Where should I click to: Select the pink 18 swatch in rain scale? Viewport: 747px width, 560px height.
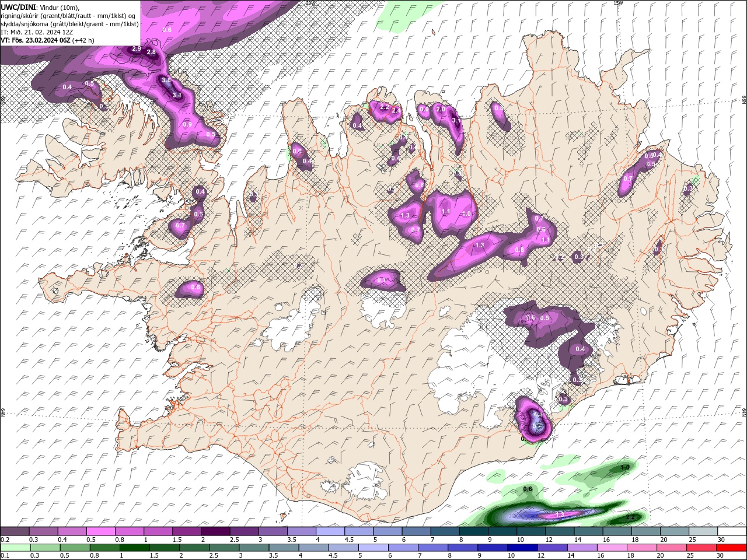[x=642, y=548]
